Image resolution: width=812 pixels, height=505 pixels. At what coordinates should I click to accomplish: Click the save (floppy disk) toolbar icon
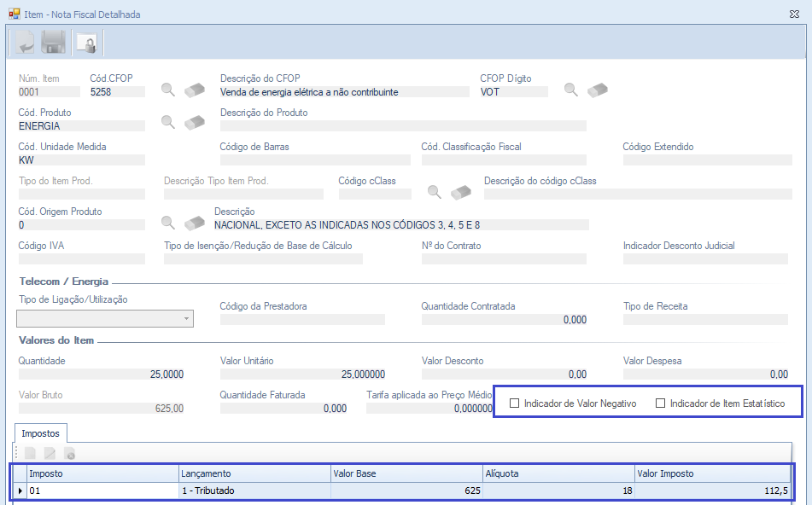click(x=54, y=42)
